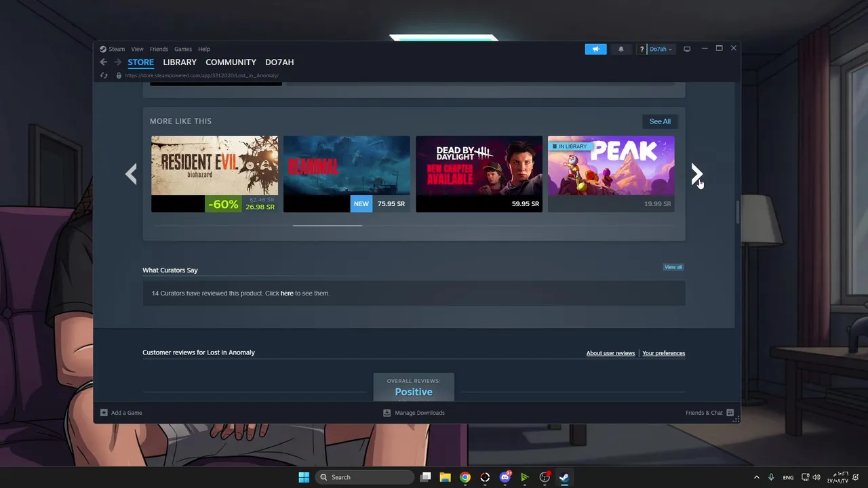Open the help question mark icon
The height and width of the screenshot is (488, 868).
[642, 49]
